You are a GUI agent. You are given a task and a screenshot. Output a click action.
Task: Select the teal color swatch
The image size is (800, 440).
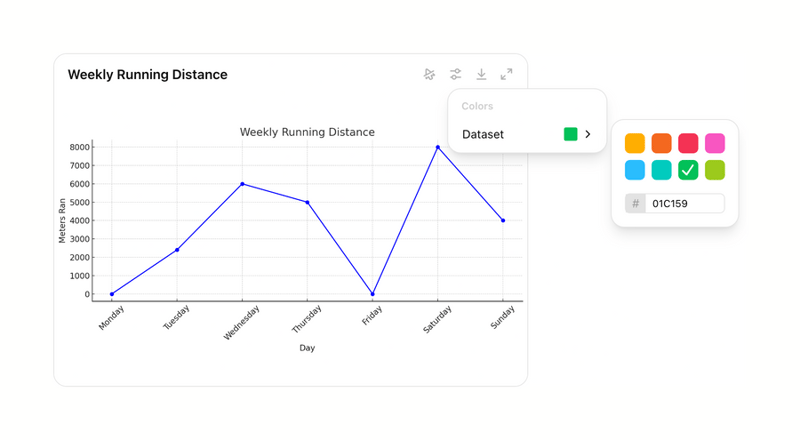click(661, 170)
